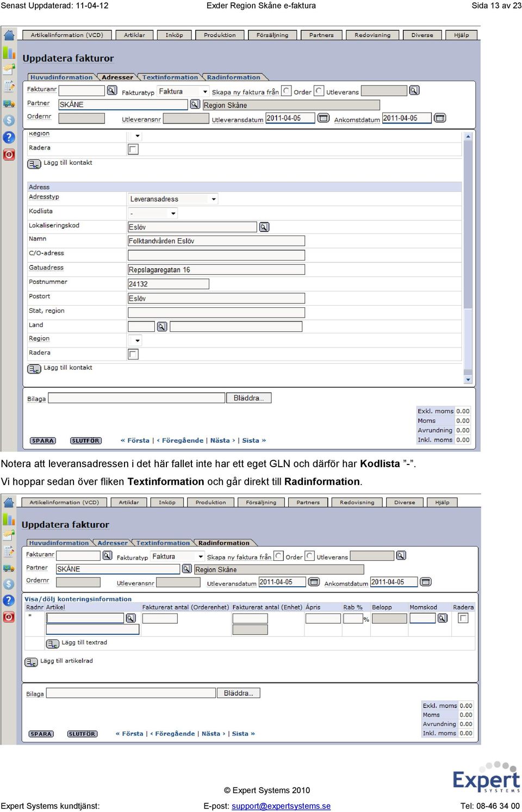
Task: Tick the Radera checkbox in the article row
Action: pyautogui.click(x=463, y=618)
